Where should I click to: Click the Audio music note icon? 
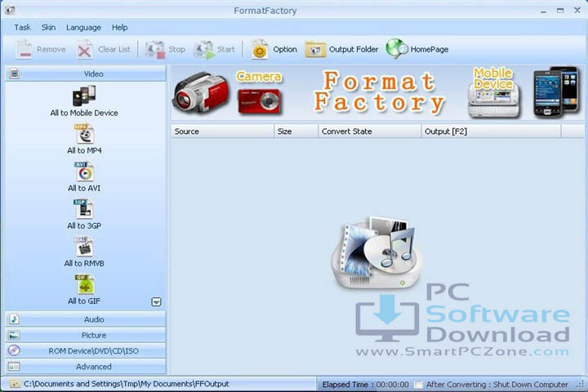click(x=14, y=319)
